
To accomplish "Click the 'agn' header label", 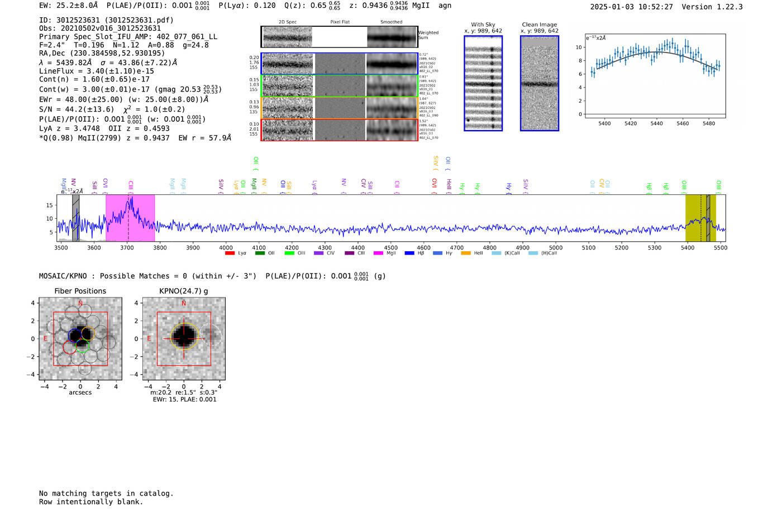I will 445,6.
